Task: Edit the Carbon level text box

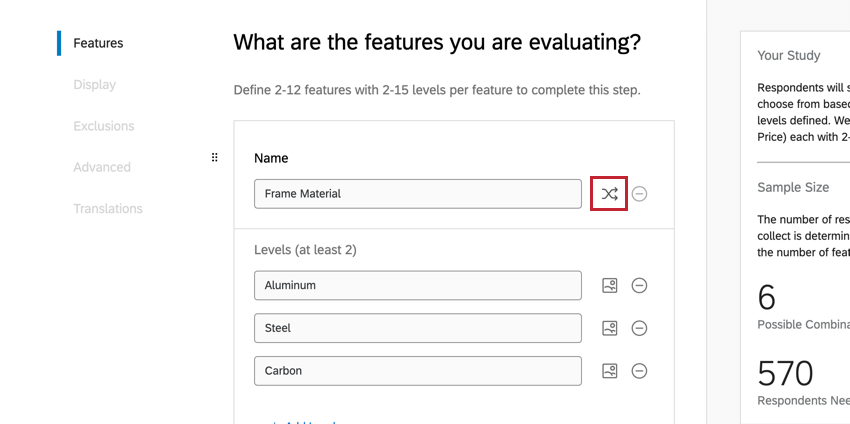Action: [417, 371]
